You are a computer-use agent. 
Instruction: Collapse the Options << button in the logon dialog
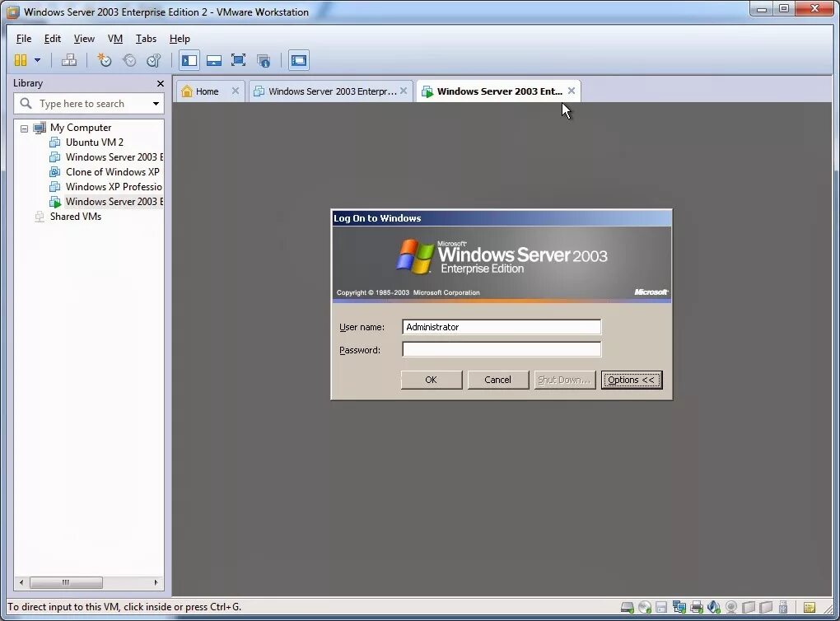(x=632, y=380)
